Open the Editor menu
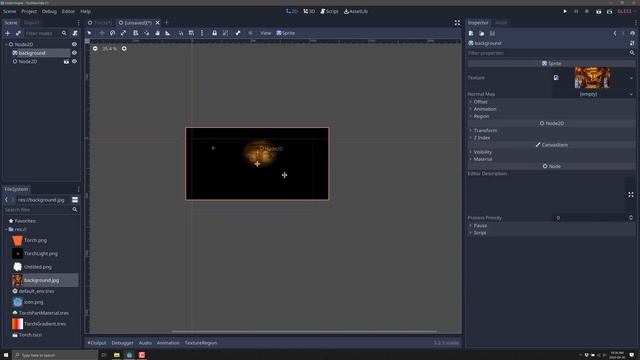Image resolution: width=640 pixels, height=360 pixels. tap(68, 11)
